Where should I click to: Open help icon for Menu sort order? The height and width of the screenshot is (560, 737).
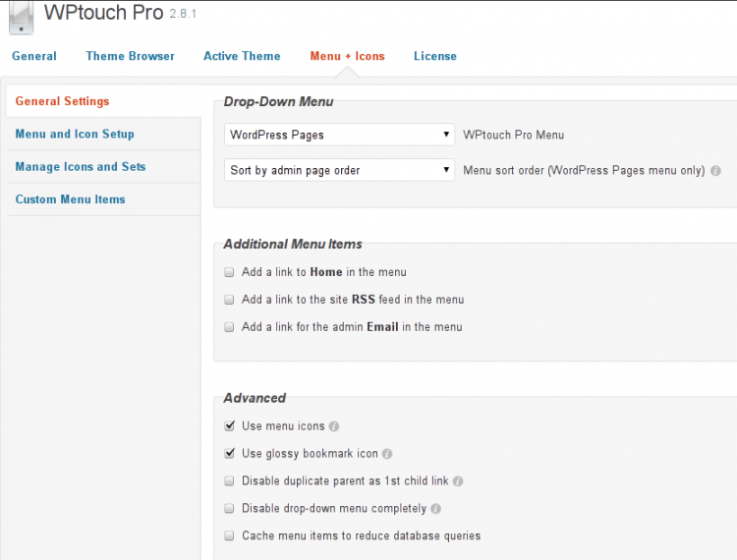(715, 171)
